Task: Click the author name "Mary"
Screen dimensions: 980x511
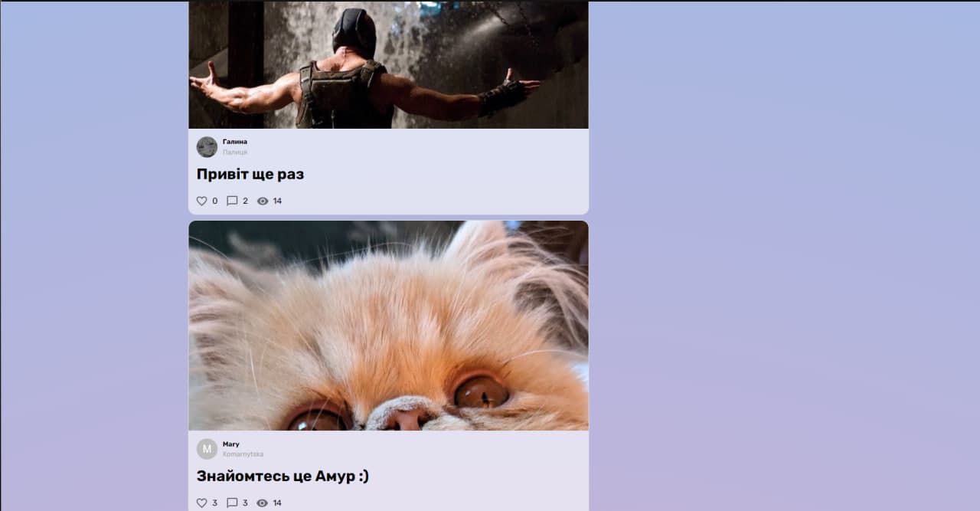Action: pyautogui.click(x=231, y=444)
